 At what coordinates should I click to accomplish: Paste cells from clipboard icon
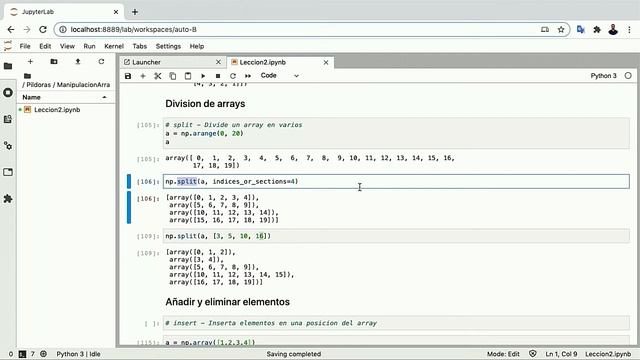point(188,76)
